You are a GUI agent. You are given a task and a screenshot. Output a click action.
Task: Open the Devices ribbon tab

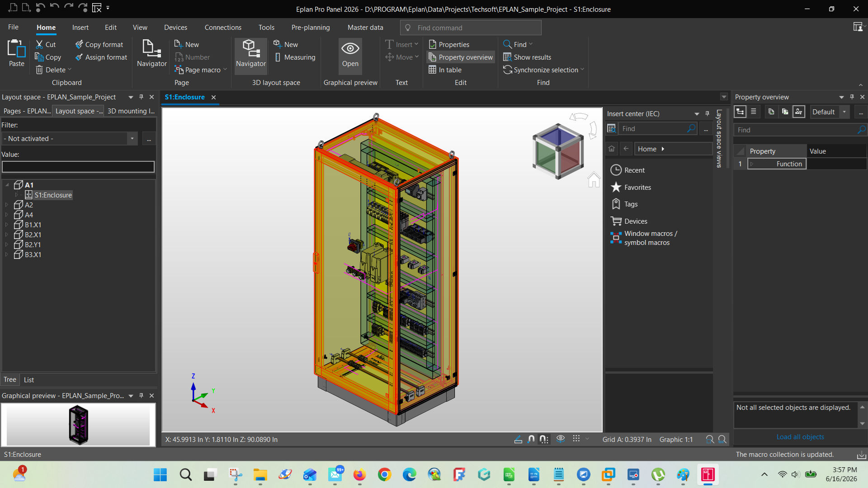175,28
